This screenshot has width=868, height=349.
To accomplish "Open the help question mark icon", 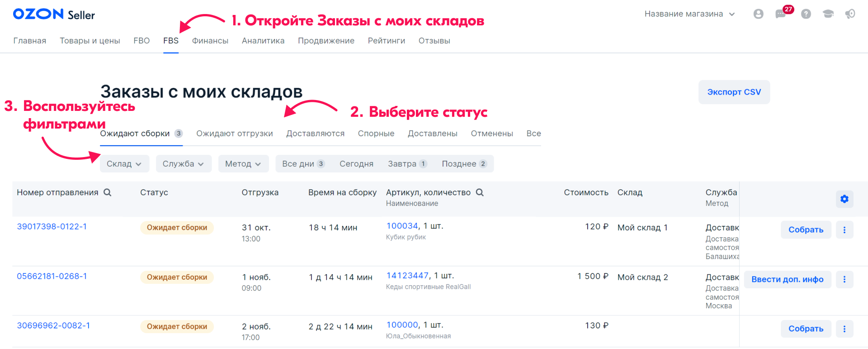I will pyautogui.click(x=806, y=14).
